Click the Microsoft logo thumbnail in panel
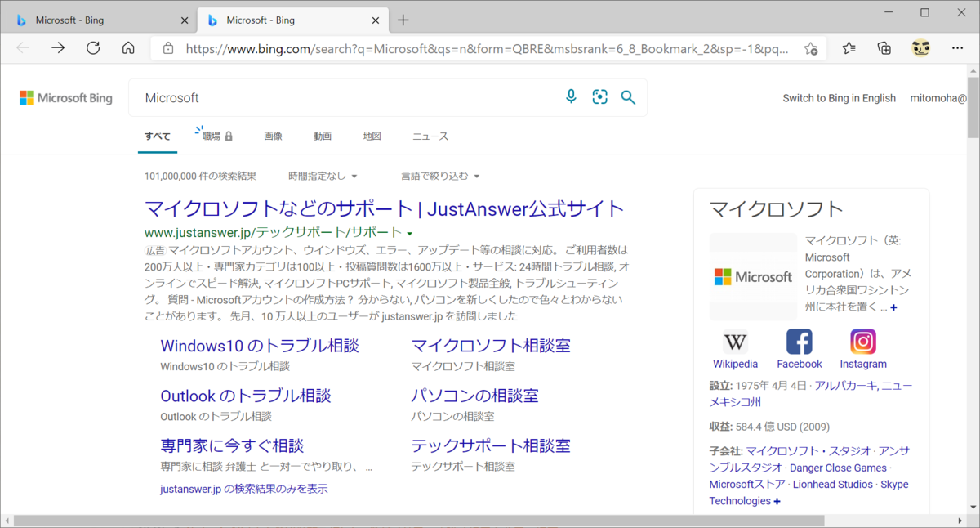This screenshot has width=980, height=528. coord(753,277)
